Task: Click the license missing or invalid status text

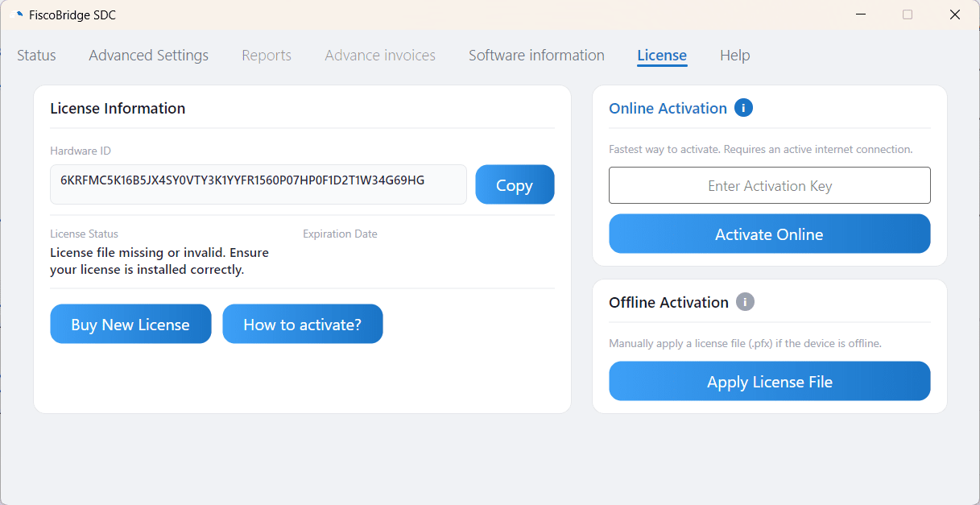Action: [x=159, y=261]
